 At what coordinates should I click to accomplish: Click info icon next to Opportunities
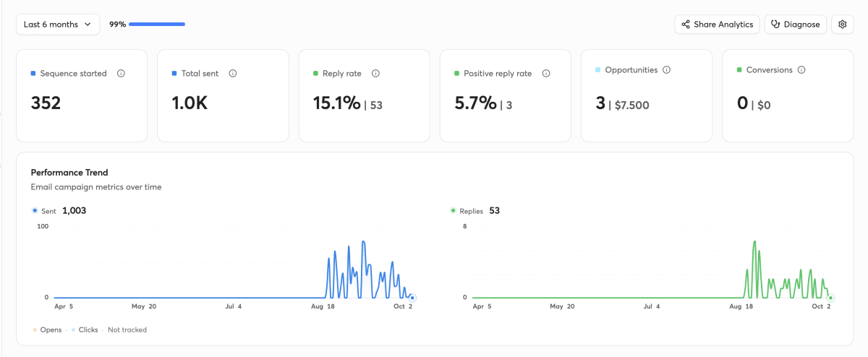pyautogui.click(x=666, y=70)
